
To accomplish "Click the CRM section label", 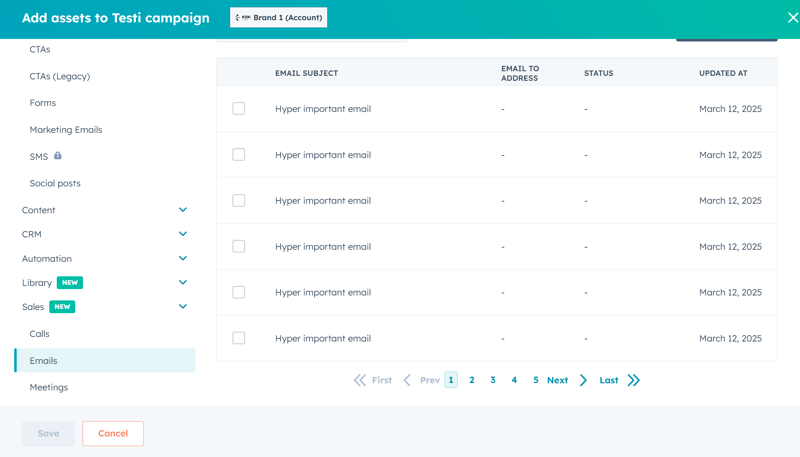I will pos(32,234).
